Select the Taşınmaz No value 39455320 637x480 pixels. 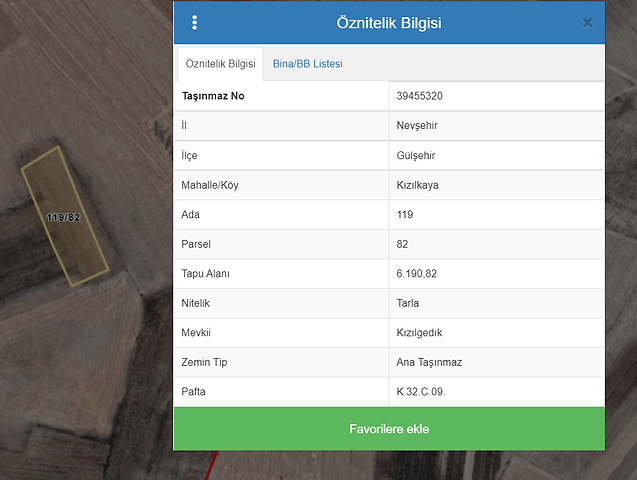point(420,97)
